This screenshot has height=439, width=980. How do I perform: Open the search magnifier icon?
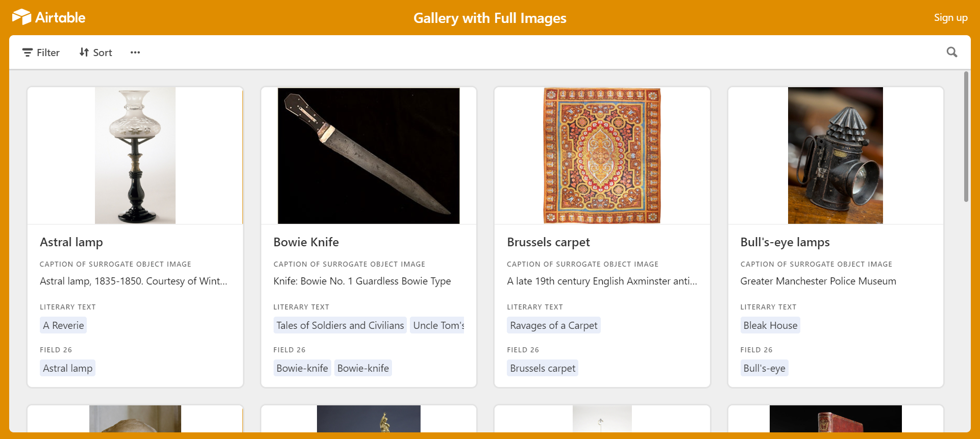point(951,52)
